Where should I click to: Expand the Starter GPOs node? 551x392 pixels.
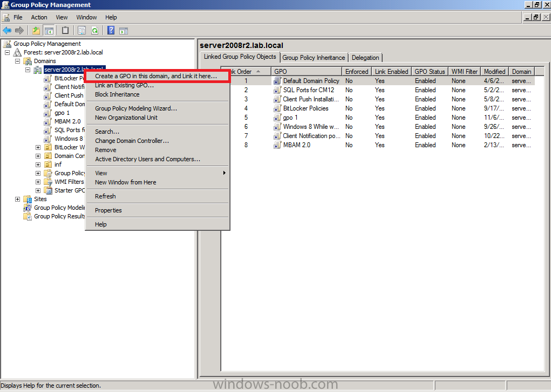point(38,191)
